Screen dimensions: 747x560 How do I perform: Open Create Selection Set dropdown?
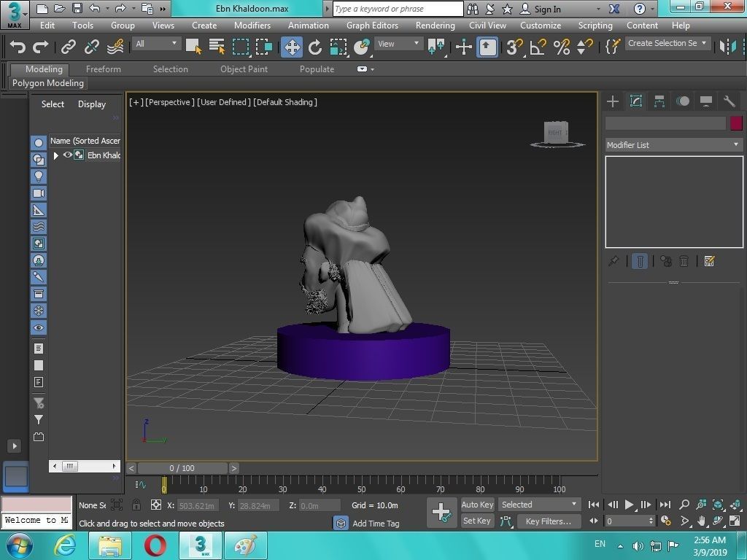click(667, 43)
